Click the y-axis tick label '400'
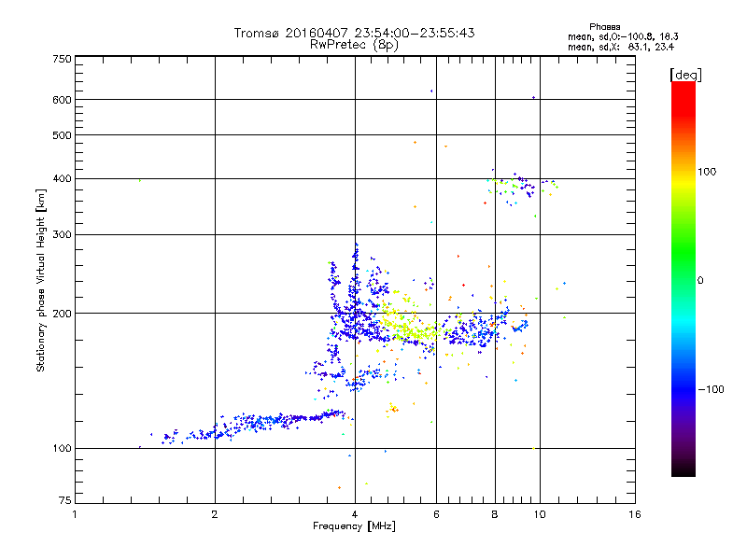The width and height of the screenshot is (747, 560). point(62,178)
